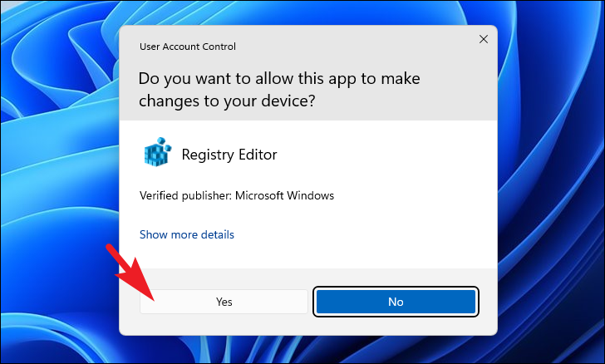The height and width of the screenshot is (364, 605).
Task: Select the Registry Editor app name text
Action: tap(229, 155)
